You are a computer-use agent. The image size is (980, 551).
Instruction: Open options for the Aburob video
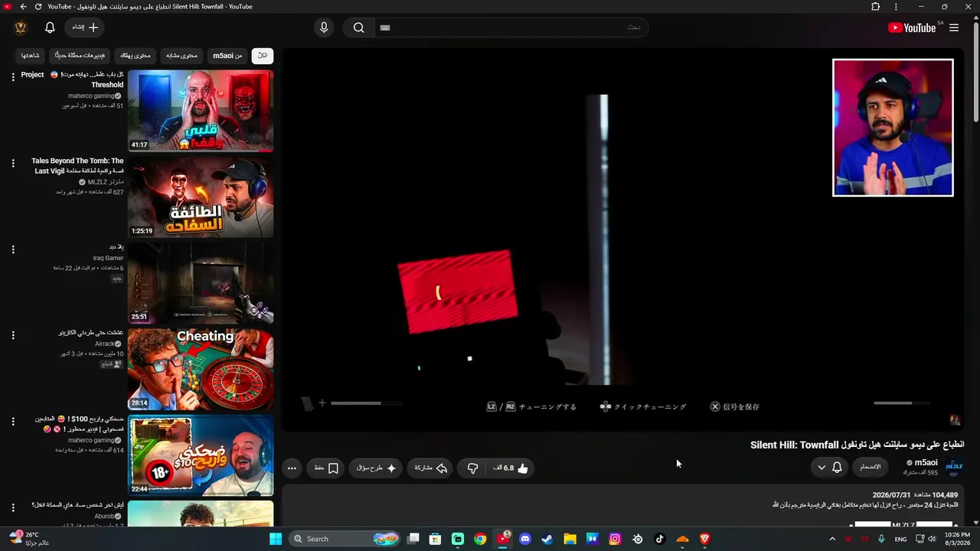[x=13, y=507]
